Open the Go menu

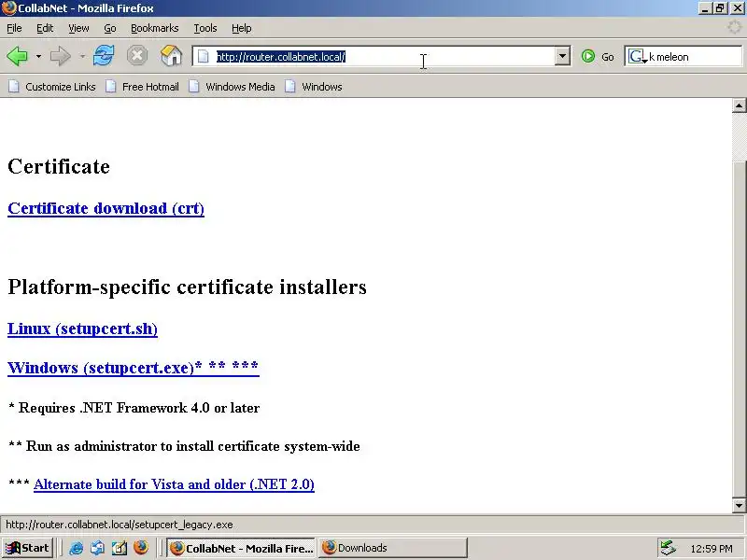pos(110,28)
